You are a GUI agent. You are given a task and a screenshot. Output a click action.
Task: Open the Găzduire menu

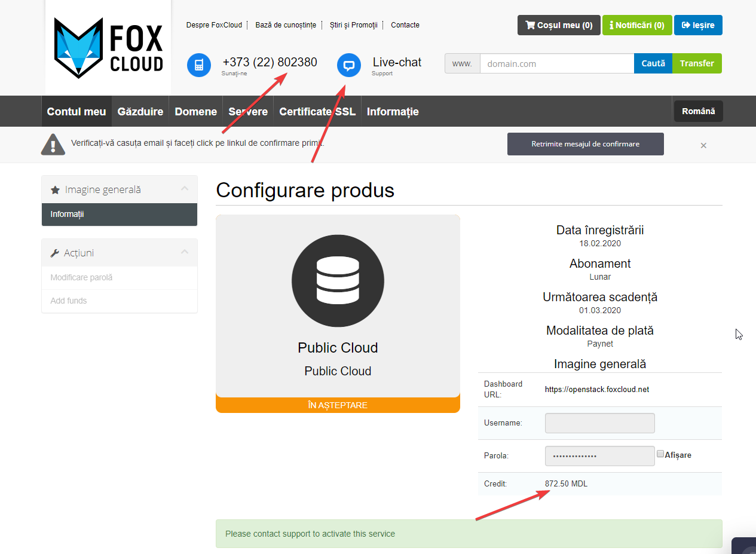point(140,112)
